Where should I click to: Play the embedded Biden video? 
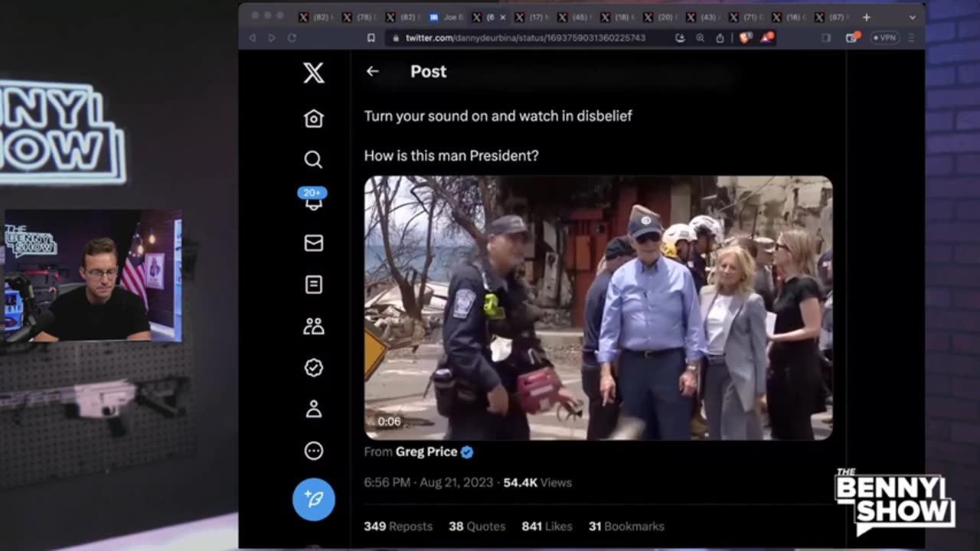point(598,308)
